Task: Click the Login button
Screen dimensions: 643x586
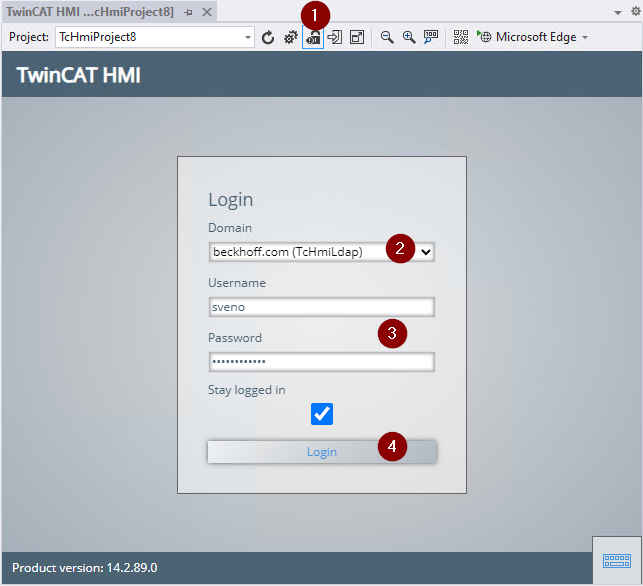Action: pyautogui.click(x=322, y=452)
